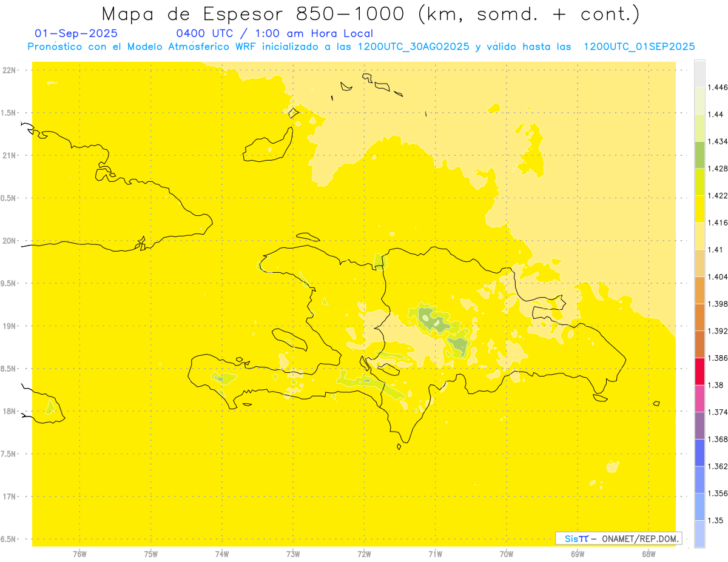Pick the bright yellow swatch between 1.416 and 1.422
728x562 pixels.
click(x=699, y=209)
